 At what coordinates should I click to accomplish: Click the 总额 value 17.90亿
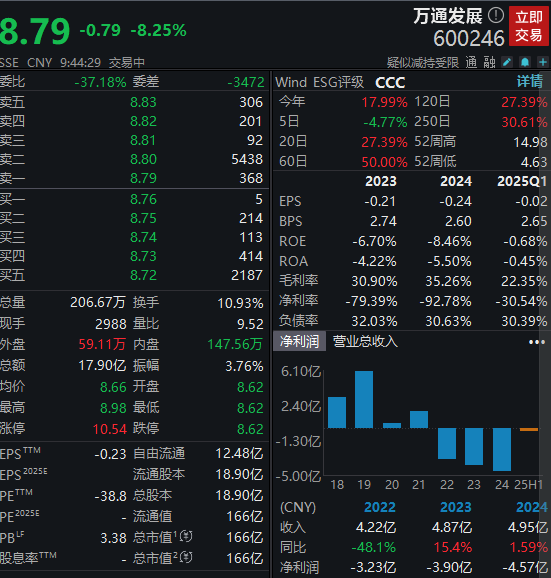pos(102,366)
